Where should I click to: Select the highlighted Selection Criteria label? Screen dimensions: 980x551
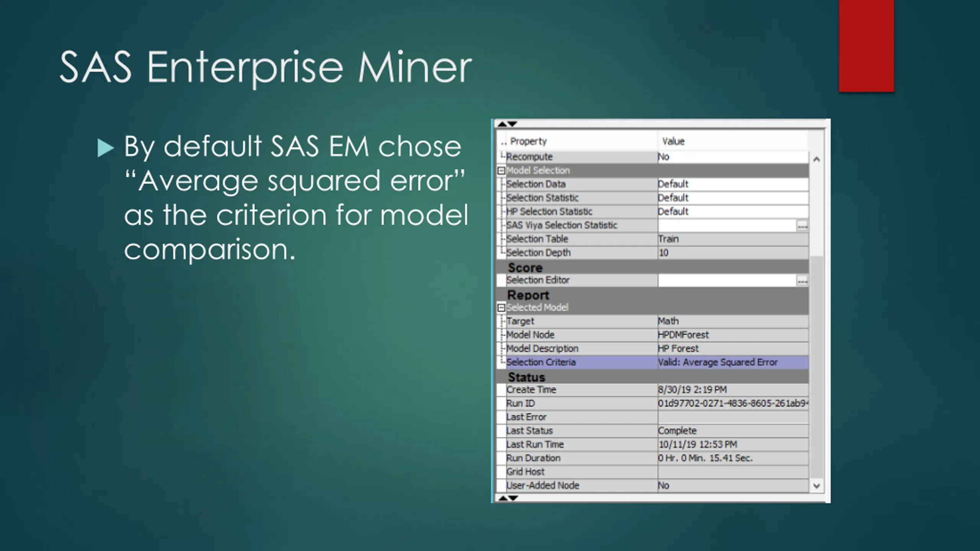click(541, 362)
